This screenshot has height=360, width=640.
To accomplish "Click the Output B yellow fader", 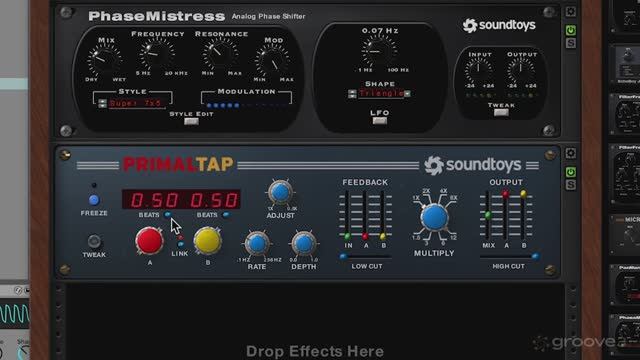I will click(x=523, y=193).
